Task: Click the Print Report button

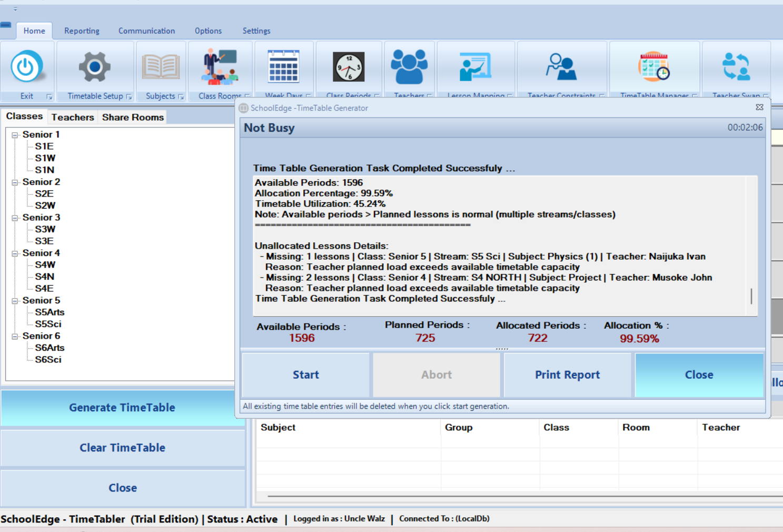Action: (x=567, y=375)
